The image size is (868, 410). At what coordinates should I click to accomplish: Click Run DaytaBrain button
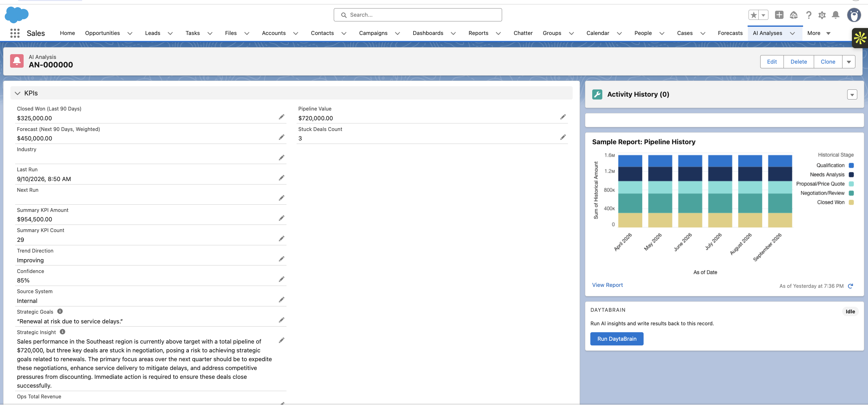click(x=616, y=339)
